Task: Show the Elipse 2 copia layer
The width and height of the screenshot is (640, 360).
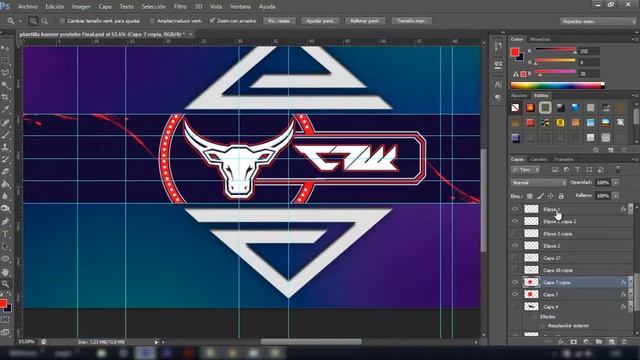Action: 515,233
